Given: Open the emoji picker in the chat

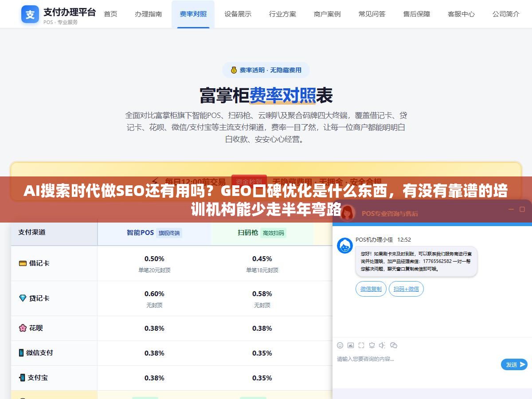Looking at the screenshot, I should 340,345.
